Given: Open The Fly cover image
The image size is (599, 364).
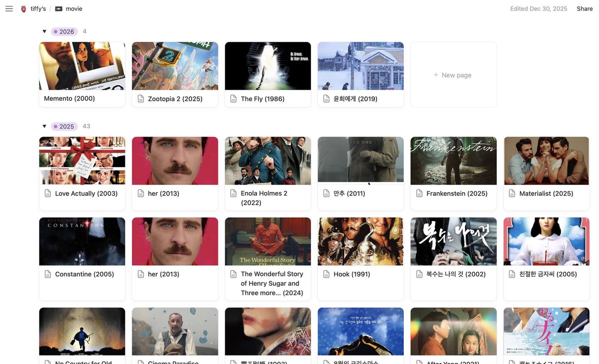Looking at the screenshot, I should click(x=268, y=66).
